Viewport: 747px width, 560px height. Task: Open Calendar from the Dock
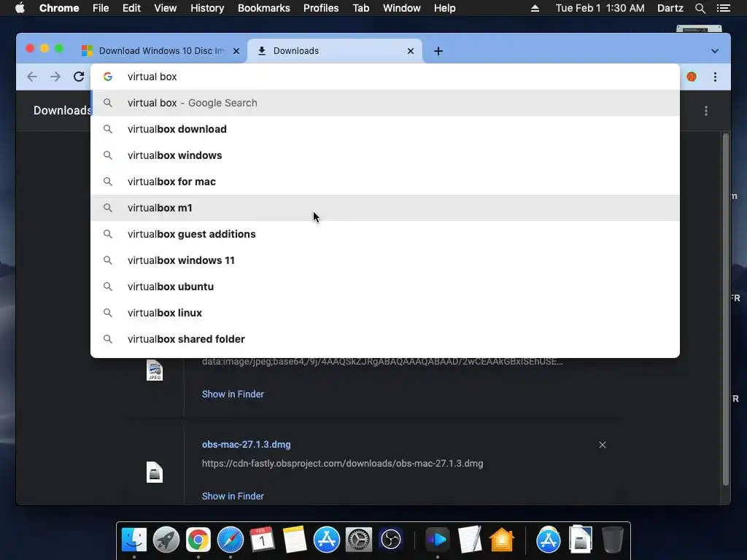pyautogui.click(x=262, y=540)
